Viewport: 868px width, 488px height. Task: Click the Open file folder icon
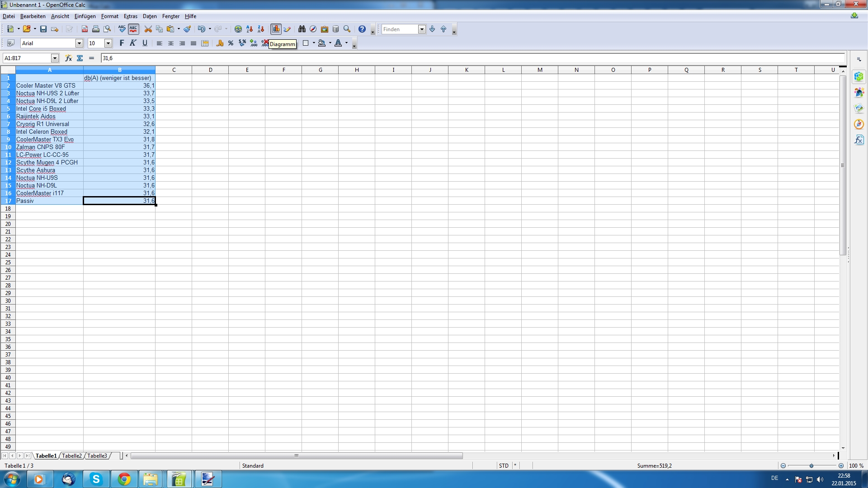coord(27,29)
